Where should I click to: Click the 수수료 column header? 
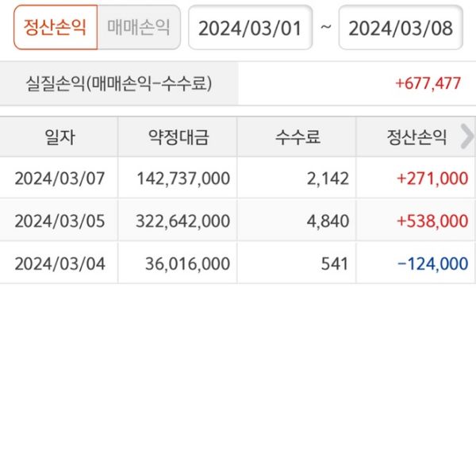click(297, 137)
